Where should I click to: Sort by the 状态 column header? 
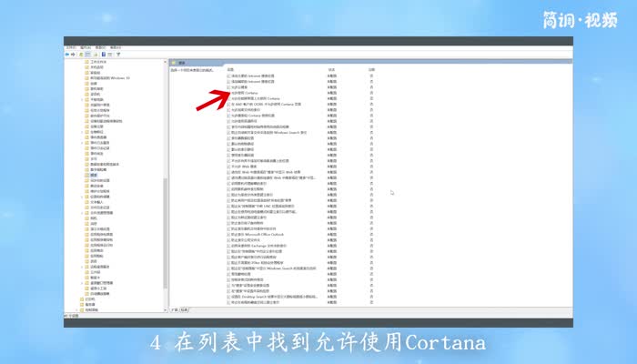click(331, 70)
